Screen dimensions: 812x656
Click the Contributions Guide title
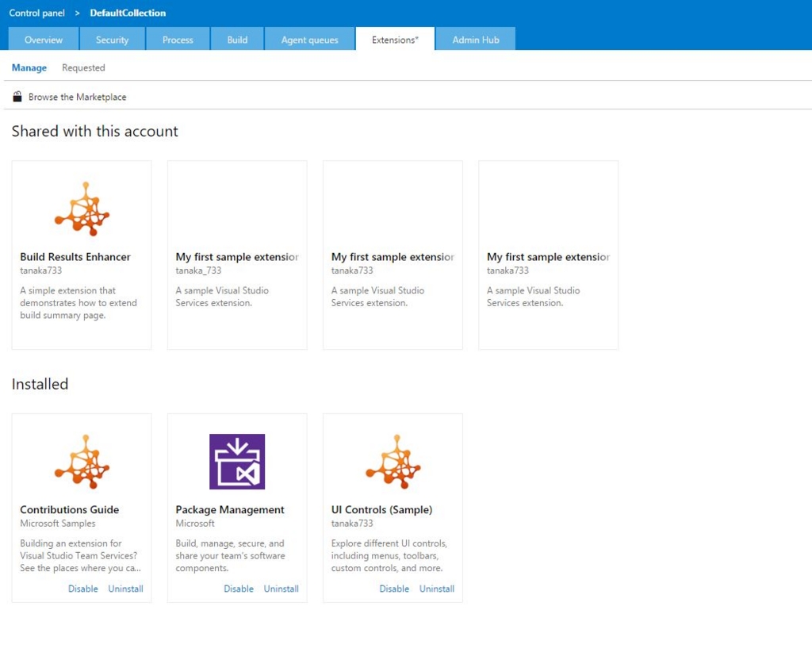pyautogui.click(x=70, y=509)
